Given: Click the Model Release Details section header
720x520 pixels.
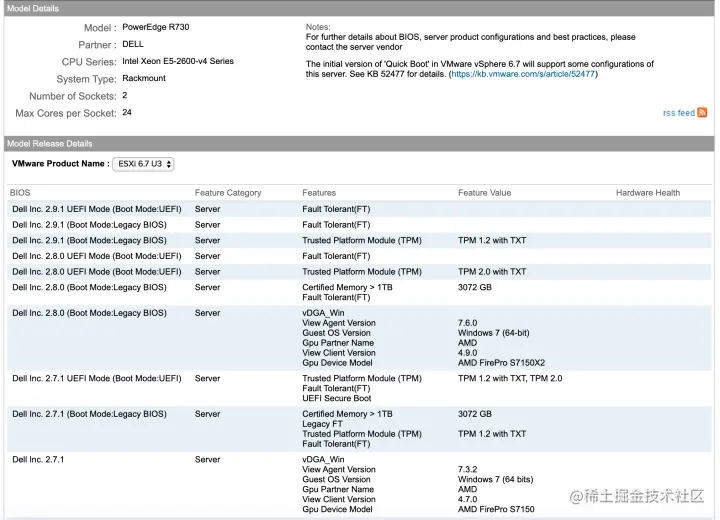Looking at the screenshot, I should (x=359, y=144).
